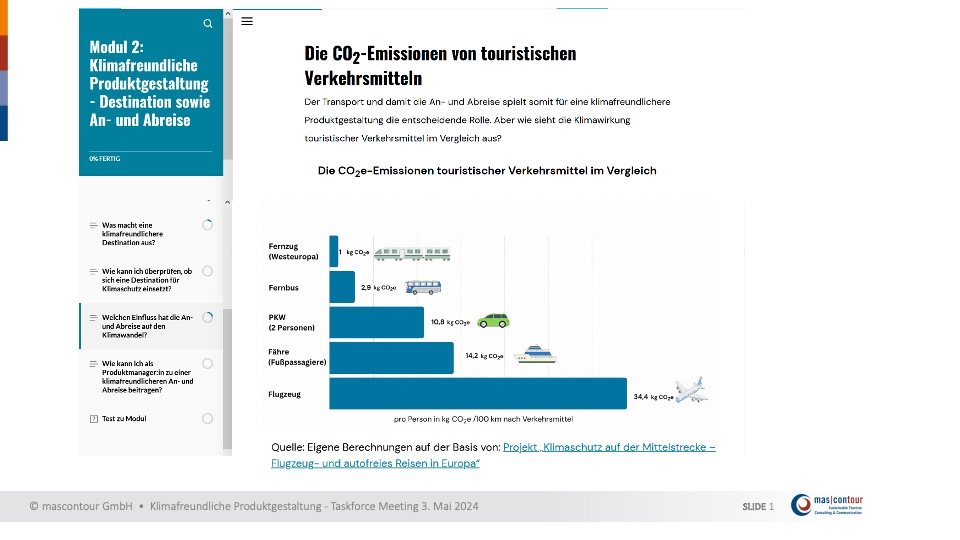Click the Fernbus bus icon

(x=423, y=287)
